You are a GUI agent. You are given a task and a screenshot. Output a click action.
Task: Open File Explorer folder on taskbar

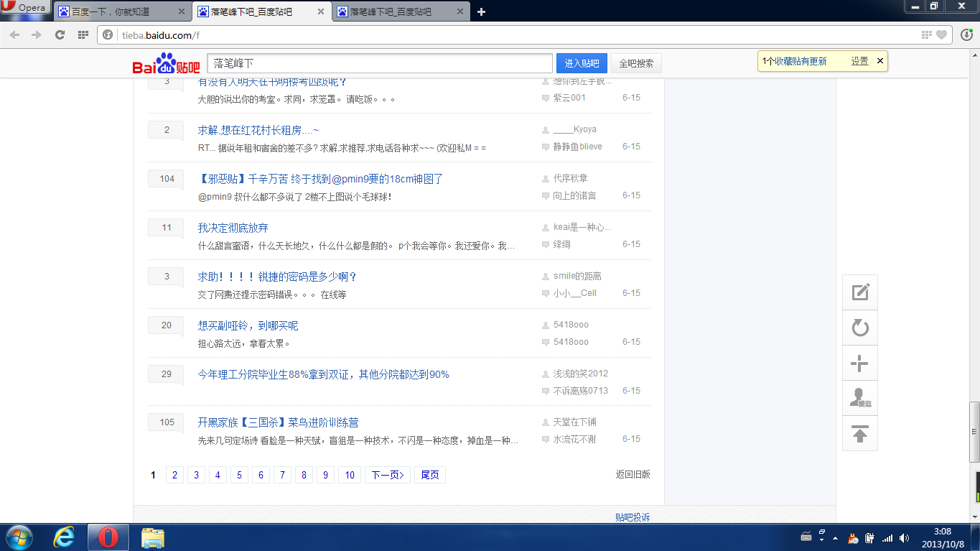[153, 537]
